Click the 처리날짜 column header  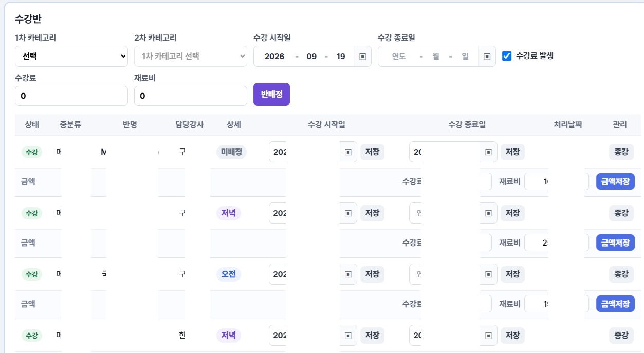click(x=568, y=124)
